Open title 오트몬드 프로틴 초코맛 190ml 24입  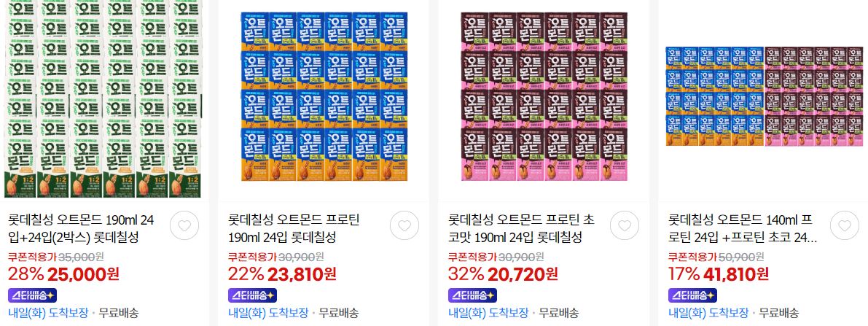(522, 229)
